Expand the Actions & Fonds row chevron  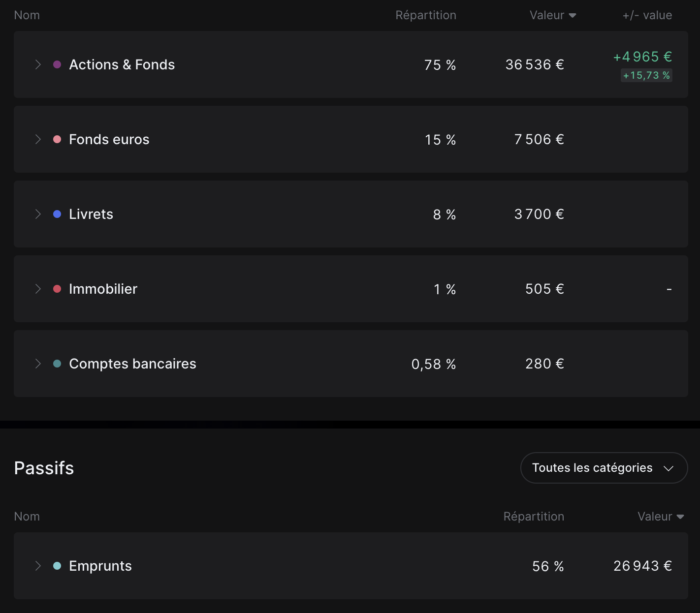coord(38,64)
